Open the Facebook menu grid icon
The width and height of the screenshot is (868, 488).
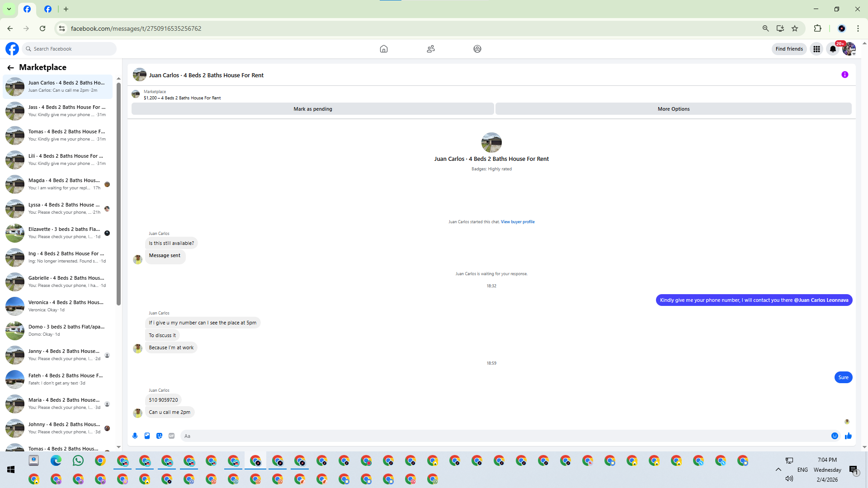tap(816, 49)
